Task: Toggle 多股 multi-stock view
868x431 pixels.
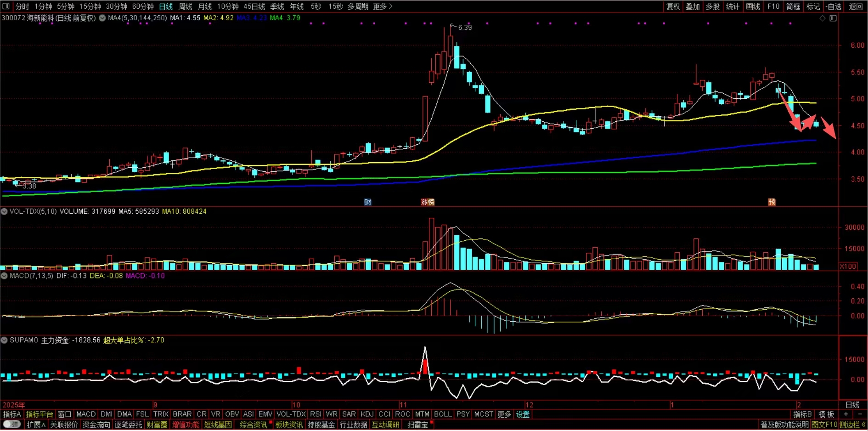Action: point(713,6)
